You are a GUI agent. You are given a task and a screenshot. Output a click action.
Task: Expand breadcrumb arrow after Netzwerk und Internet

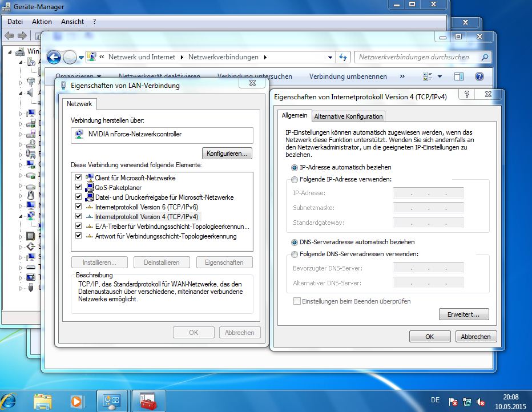[182, 57]
